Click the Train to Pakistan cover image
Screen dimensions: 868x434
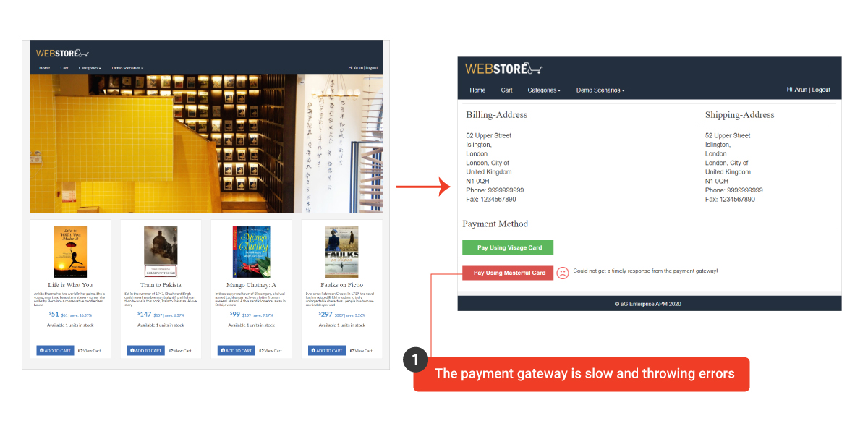coord(161,252)
